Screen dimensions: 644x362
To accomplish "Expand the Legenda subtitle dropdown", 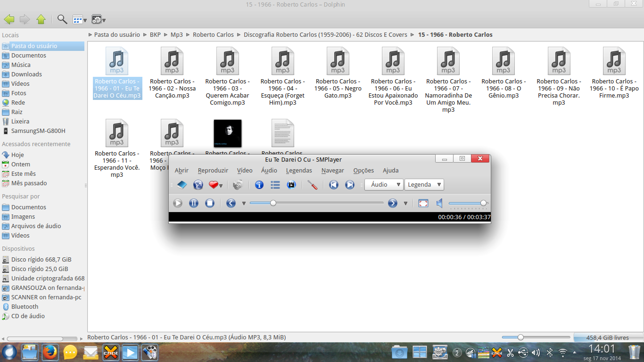I will click(x=424, y=185).
